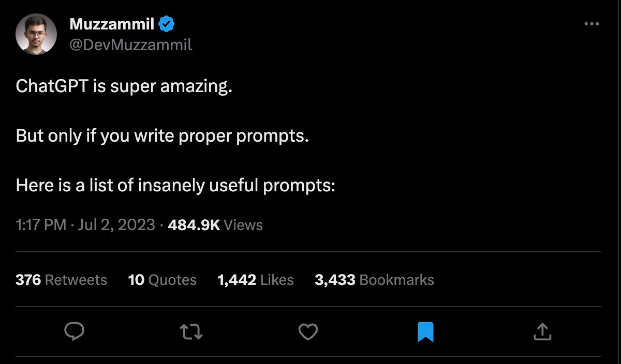Click the filled blue bookmark icon
Screen dimensions: 621x364
click(x=425, y=332)
